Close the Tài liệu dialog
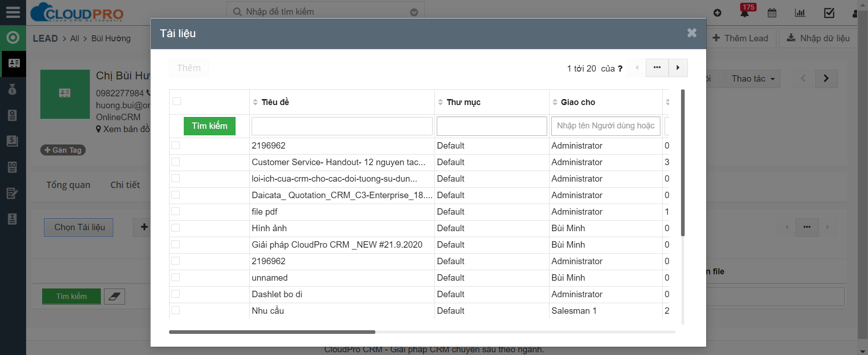The height and width of the screenshot is (355, 868). point(692,33)
